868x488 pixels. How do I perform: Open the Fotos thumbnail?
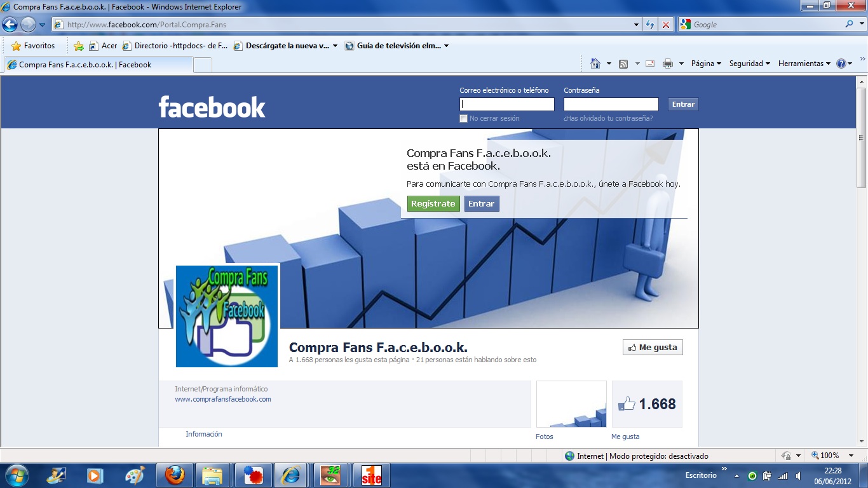click(571, 404)
